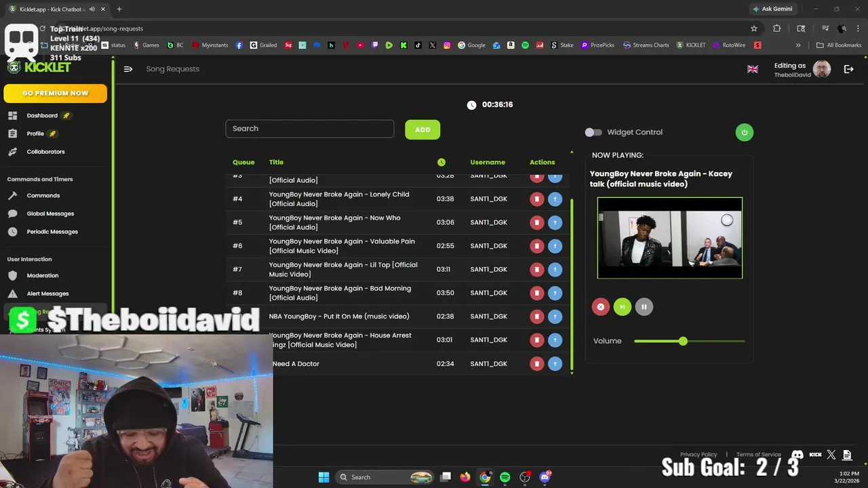
Task: Delete the Lil Top song request
Action: coord(537,269)
